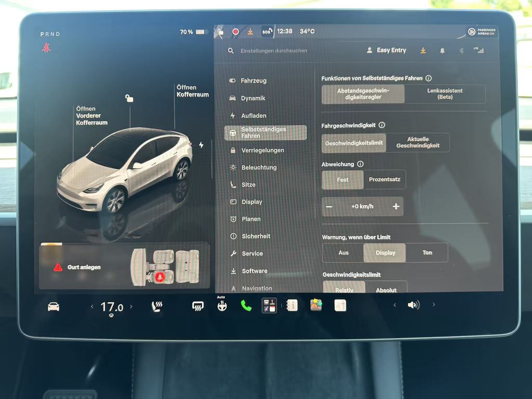Screen dimensions: 532x399
Task: Tap the SOS emergency call icon
Action: pos(267,32)
